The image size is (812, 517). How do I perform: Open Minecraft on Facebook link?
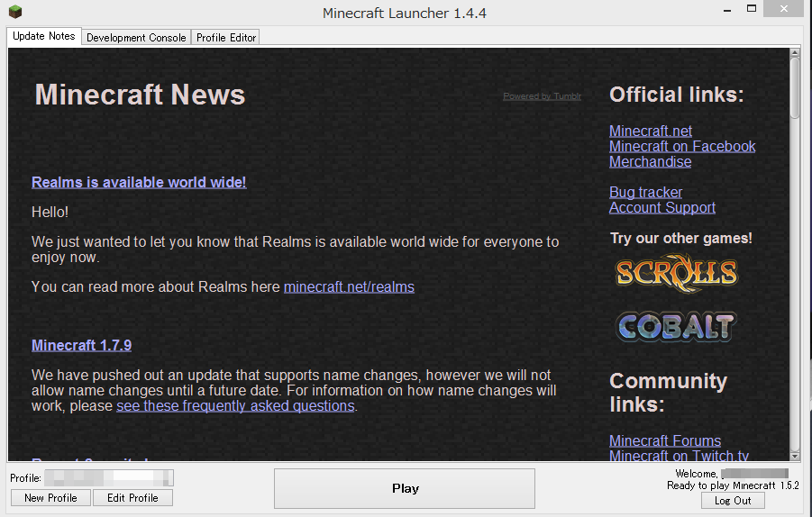[x=682, y=147]
